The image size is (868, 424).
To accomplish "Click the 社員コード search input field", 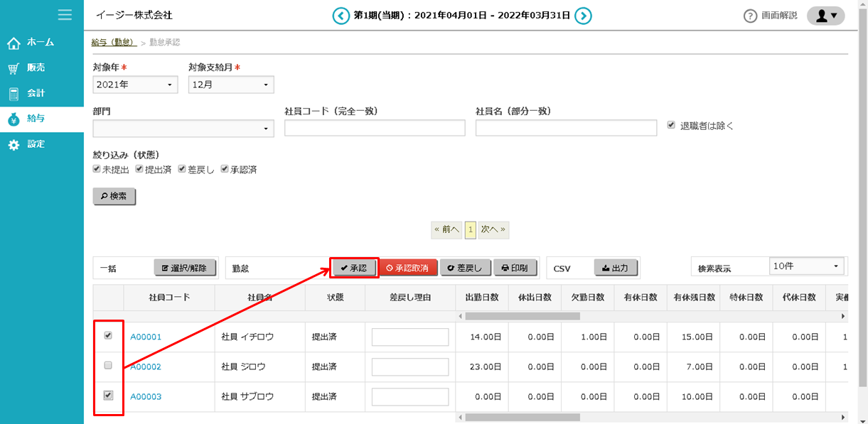I will pyautogui.click(x=375, y=128).
